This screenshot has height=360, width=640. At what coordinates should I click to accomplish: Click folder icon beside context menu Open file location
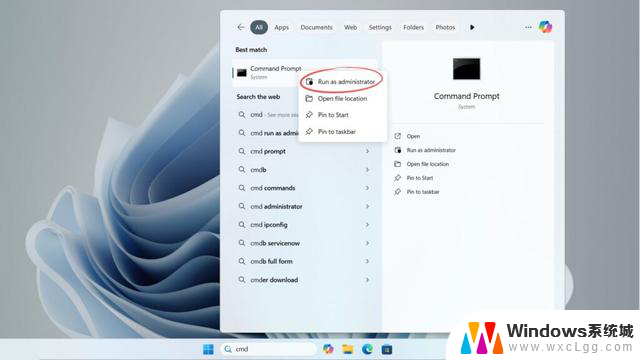point(309,98)
